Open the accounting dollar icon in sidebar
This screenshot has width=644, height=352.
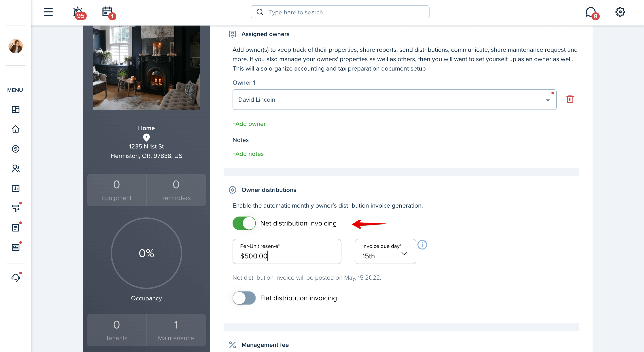pos(15,149)
